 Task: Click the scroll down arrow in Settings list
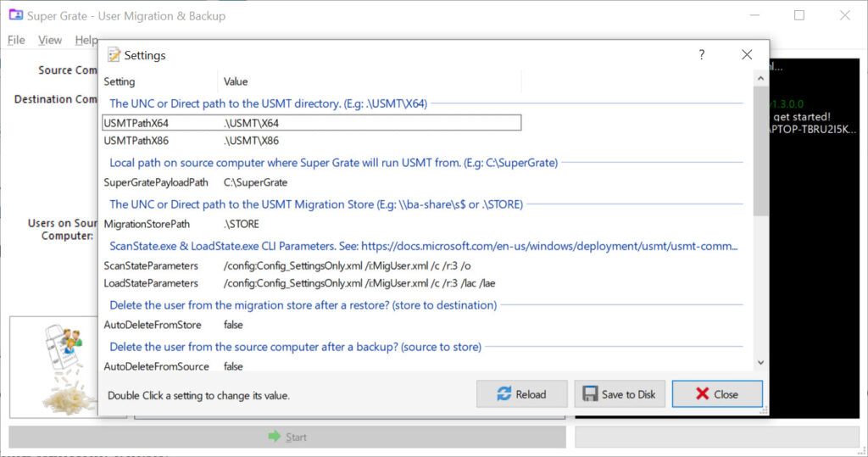point(760,363)
